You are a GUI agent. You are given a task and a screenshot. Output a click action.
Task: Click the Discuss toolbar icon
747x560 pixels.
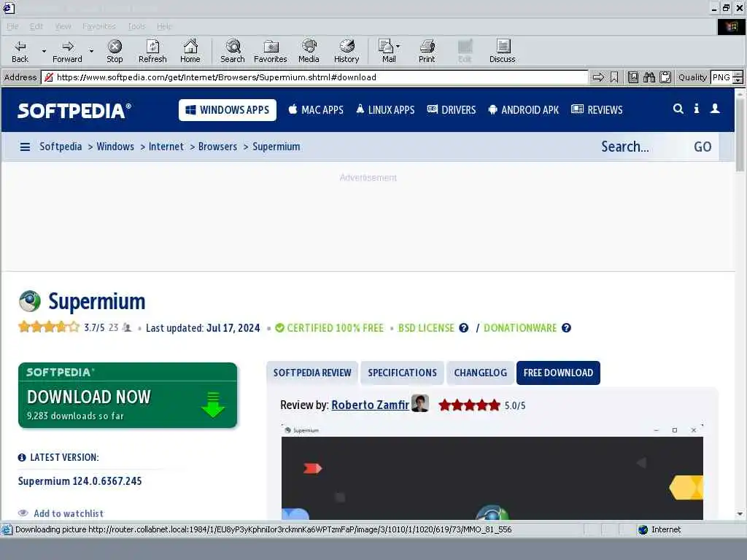(503, 52)
